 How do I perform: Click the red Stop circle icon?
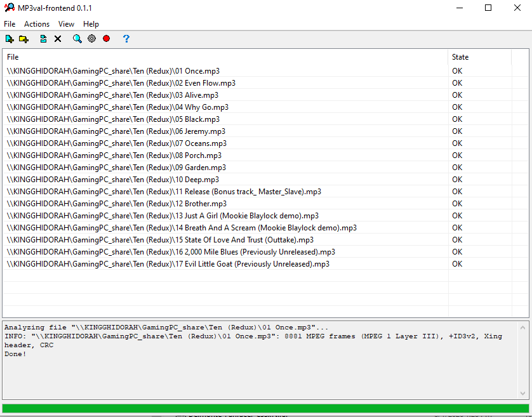point(106,39)
